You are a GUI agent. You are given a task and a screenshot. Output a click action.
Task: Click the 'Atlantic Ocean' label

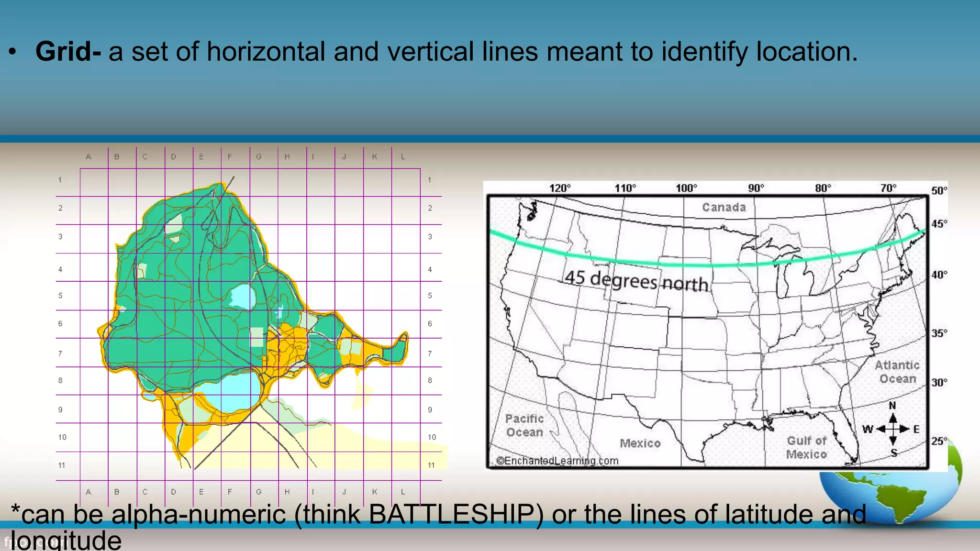pos(897,372)
